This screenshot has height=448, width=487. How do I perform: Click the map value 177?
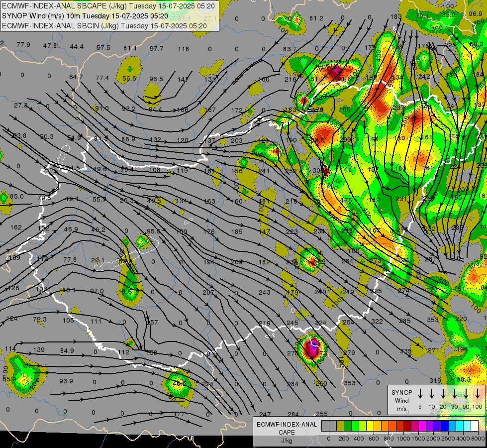[x=180, y=414]
